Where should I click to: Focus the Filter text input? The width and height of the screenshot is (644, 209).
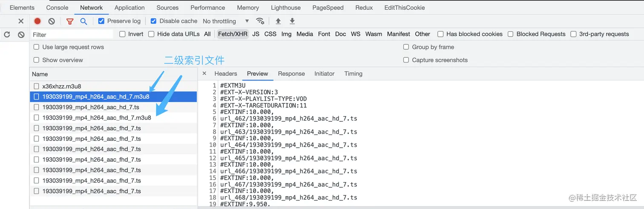72,34
